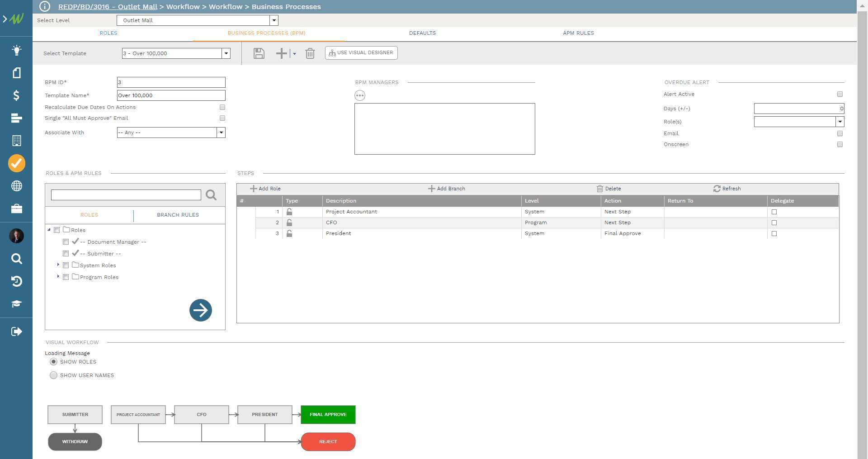Open the info icon in header
The width and height of the screenshot is (868, 459).
[44, 6]
